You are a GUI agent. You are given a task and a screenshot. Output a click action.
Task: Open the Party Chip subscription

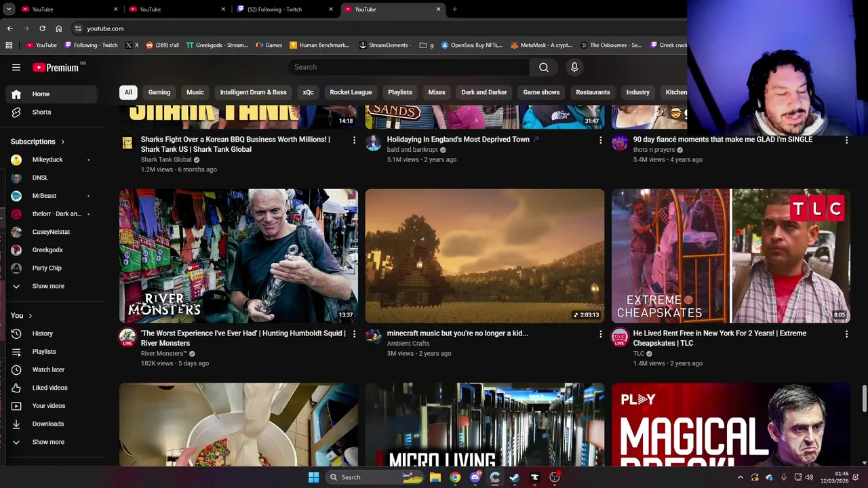[52, 268]
